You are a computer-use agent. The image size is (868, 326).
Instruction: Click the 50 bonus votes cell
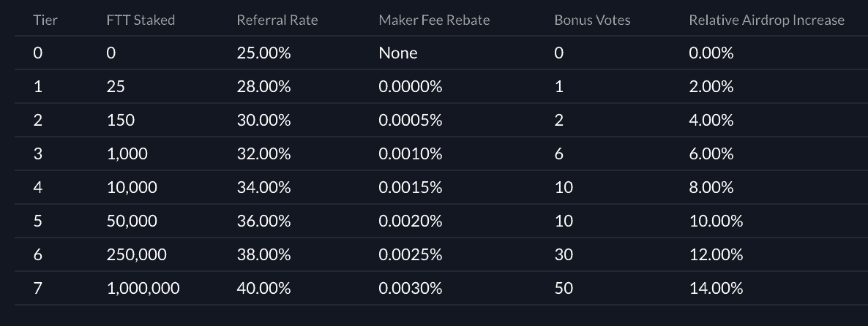[564, 288]
